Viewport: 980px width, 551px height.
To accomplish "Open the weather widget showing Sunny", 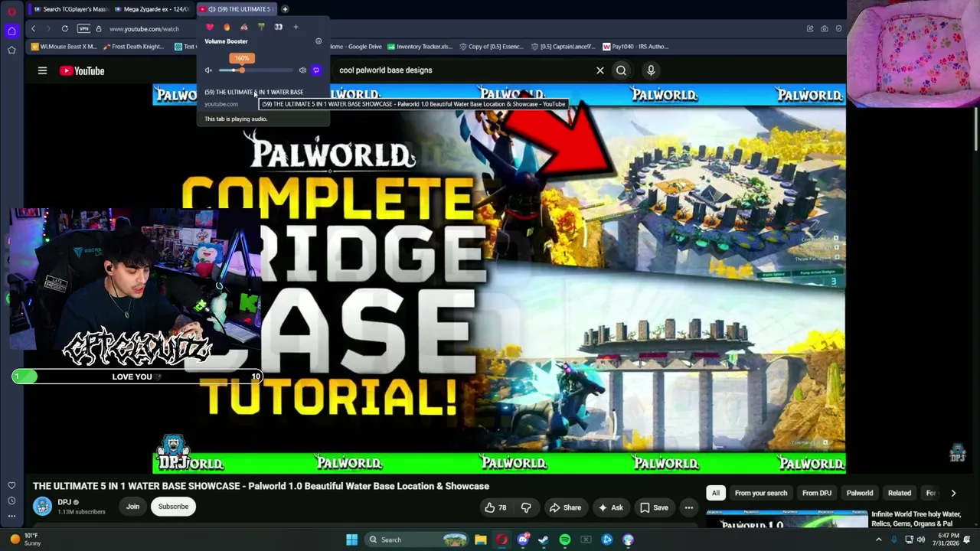I will (x=24, y=540).
